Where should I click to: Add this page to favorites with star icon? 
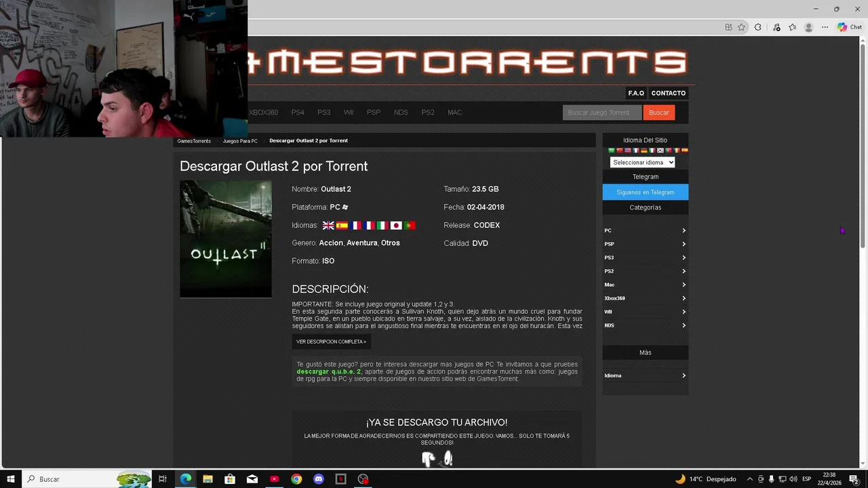(741, 27)
